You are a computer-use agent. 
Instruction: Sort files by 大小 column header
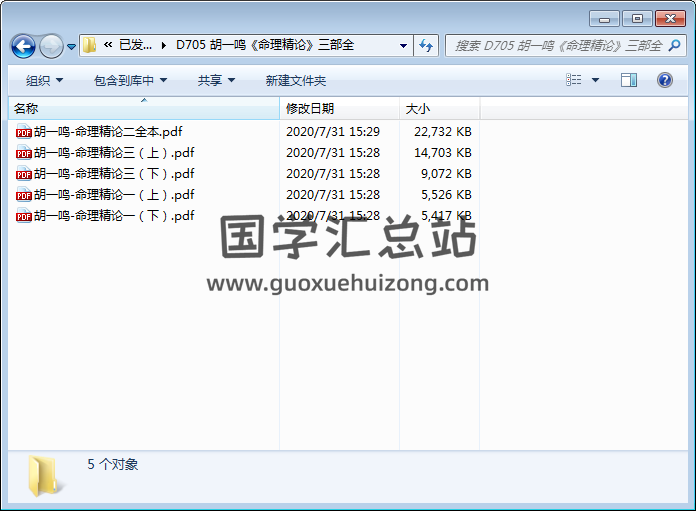click(418, 108)
